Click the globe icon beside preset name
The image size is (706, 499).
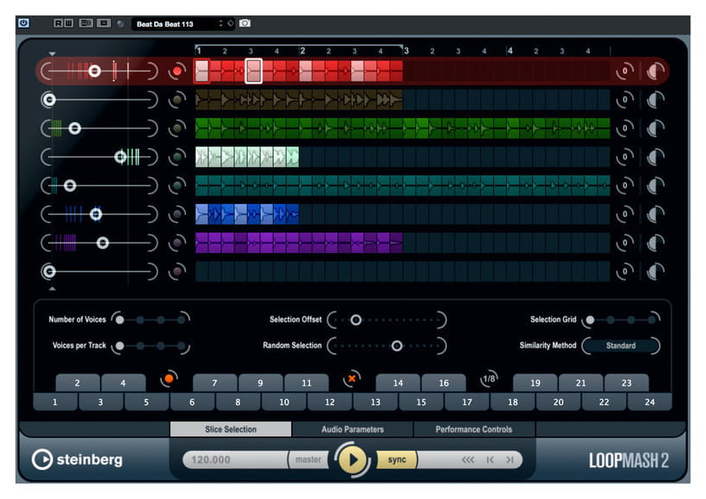pos(120,23)
